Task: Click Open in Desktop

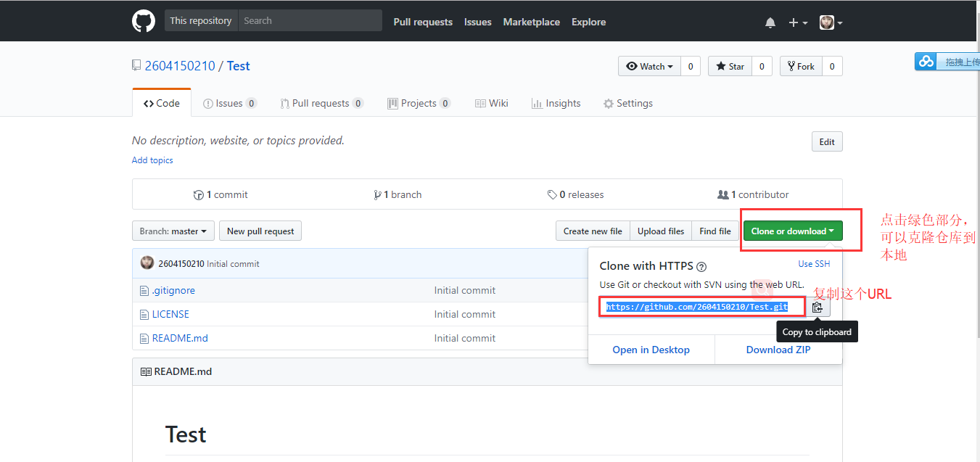Action: click(651, 350)
